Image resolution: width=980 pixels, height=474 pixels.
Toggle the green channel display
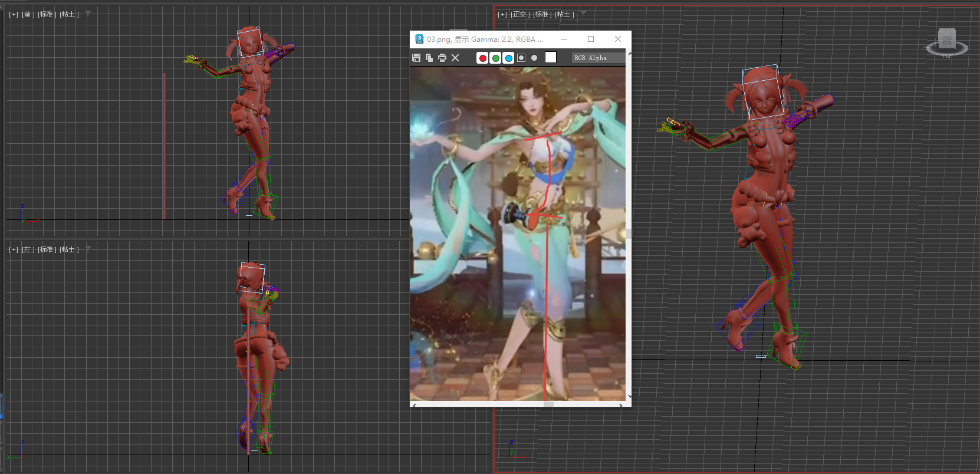pyautogui.click(x=495, y=58)
